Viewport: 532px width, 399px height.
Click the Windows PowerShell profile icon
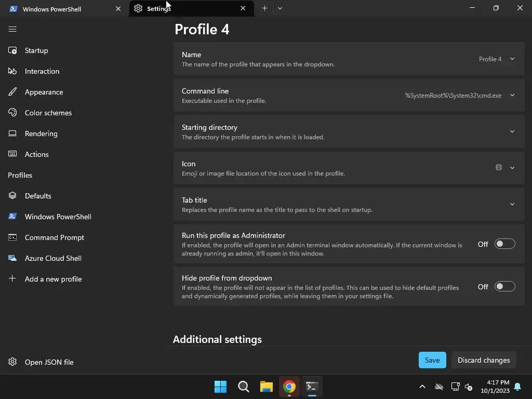coord(12,217)
